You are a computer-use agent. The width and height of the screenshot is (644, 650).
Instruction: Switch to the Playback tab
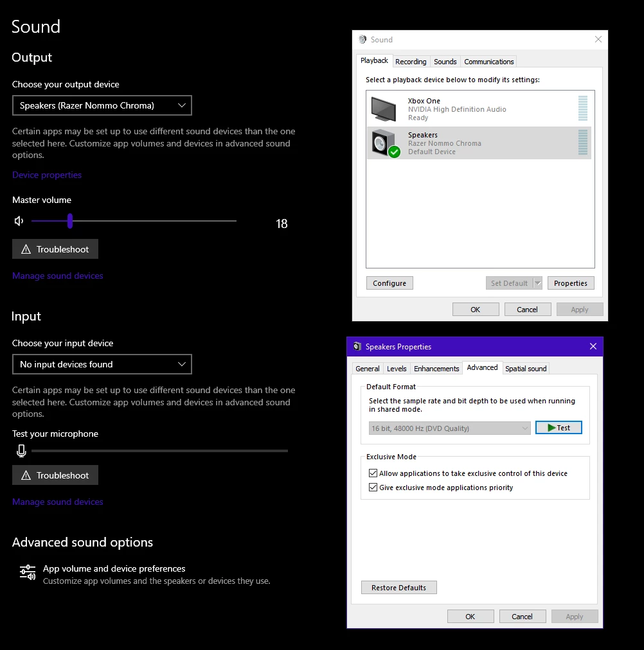374,60
